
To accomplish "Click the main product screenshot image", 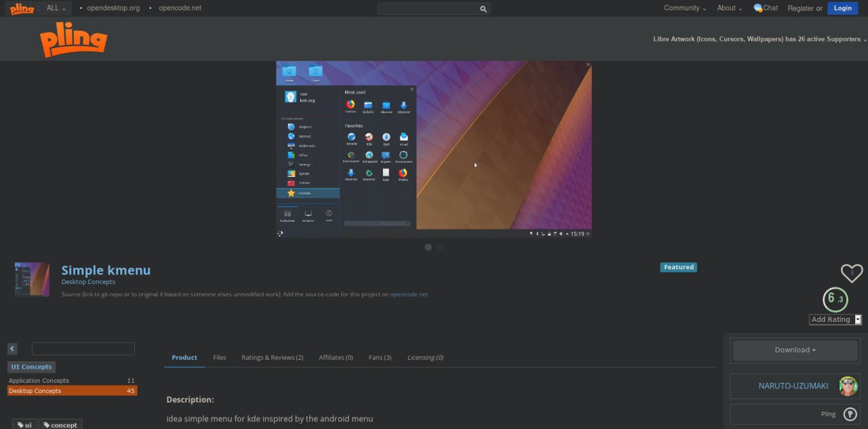I will click(434, 149).
